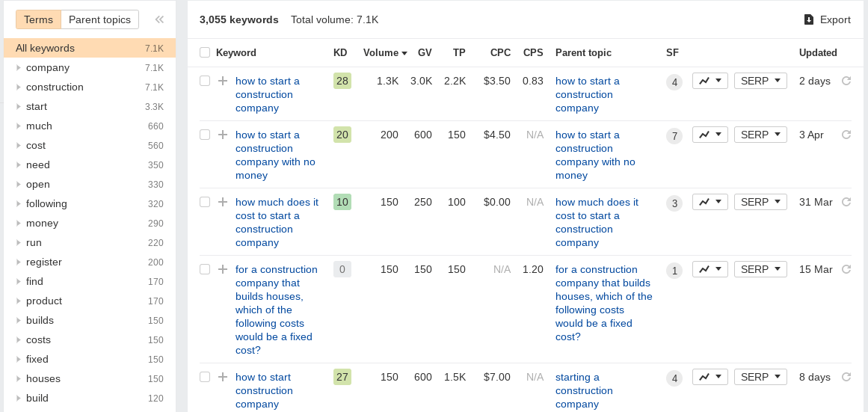The width and height of the screenshot is (868, 412).
Task: Select All keywords in the sidebar
Action: (90, 48)
